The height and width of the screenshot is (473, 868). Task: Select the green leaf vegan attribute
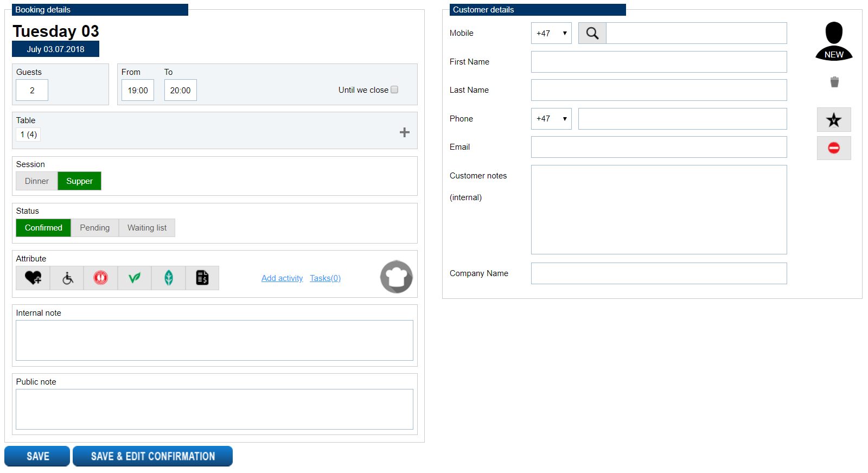point(169,278)
